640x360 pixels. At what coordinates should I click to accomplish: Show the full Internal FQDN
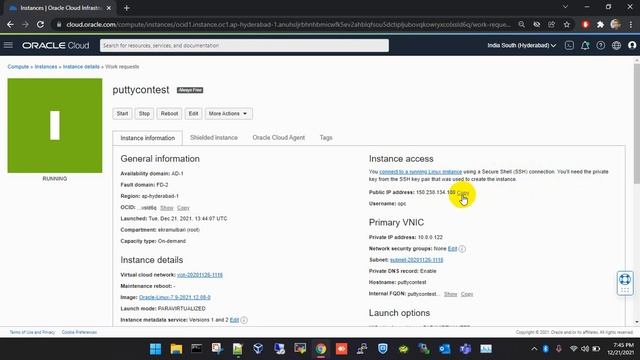[450, 294]
